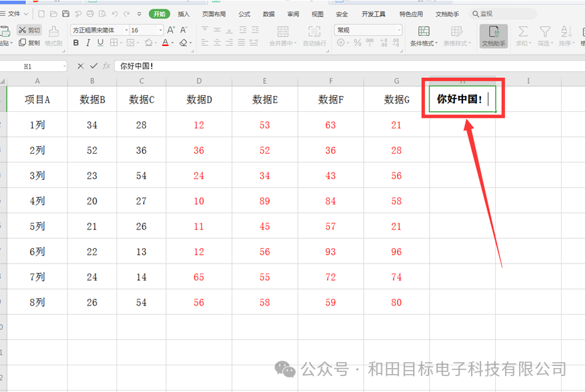Click the Redo arrow icon
Image resolution: width=585 pixels, height=392 pixels.
coord(127,14)
